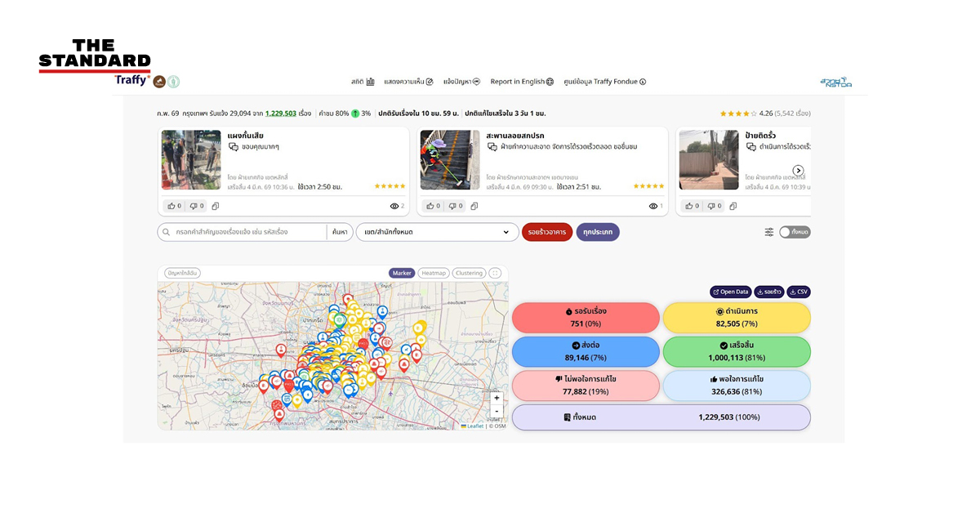Image resolution: width=980 pixels, height=513 pixels.
Task: Like the แผงกั้นเสีย report with thumbs-up
Action: [174, 206]
